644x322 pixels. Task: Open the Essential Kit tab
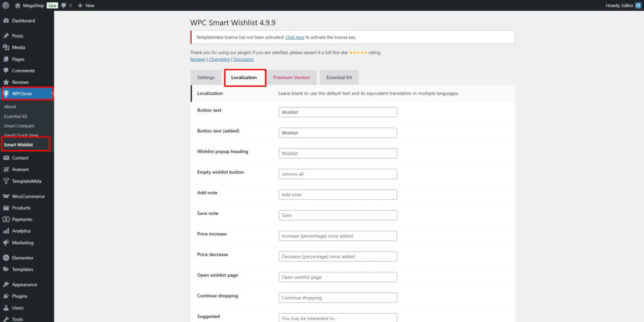(x=339, y=77)
